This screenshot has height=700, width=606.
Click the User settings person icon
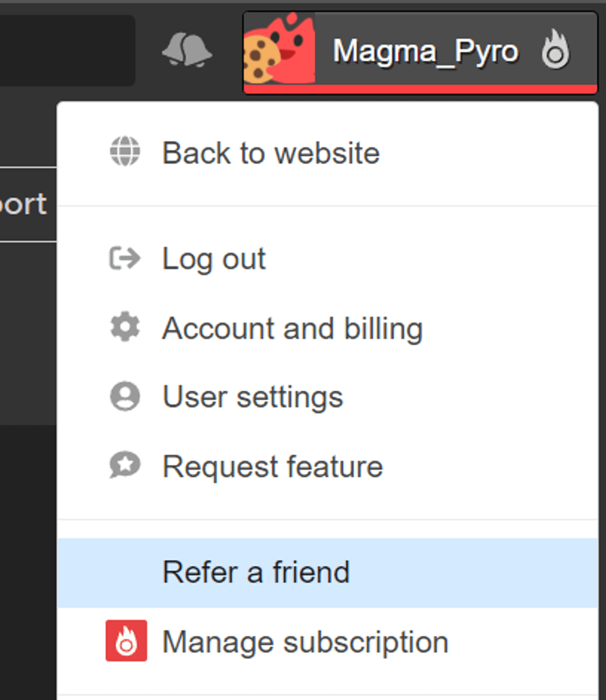(125, 396)
